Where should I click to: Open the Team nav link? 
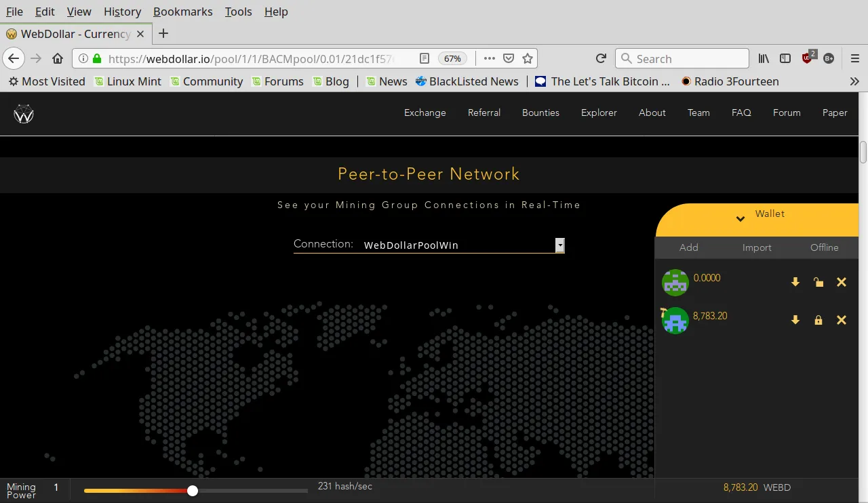[698, 113]
